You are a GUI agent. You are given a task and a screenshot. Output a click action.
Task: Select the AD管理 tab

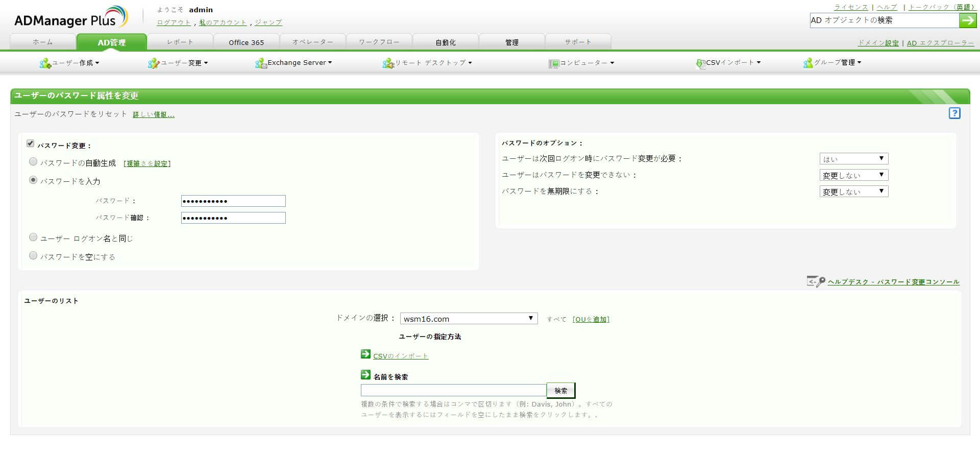(x=112, y=42)
